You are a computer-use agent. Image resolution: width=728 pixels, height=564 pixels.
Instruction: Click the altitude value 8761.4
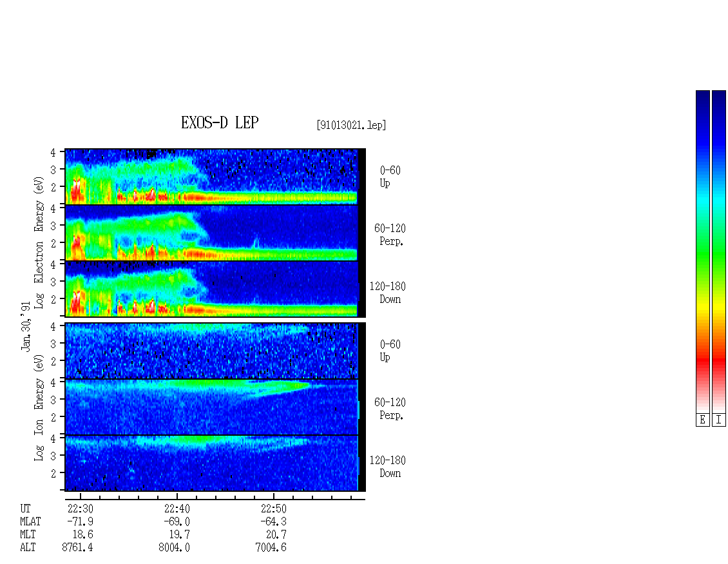pyautogui.click(x=77, y=548)
